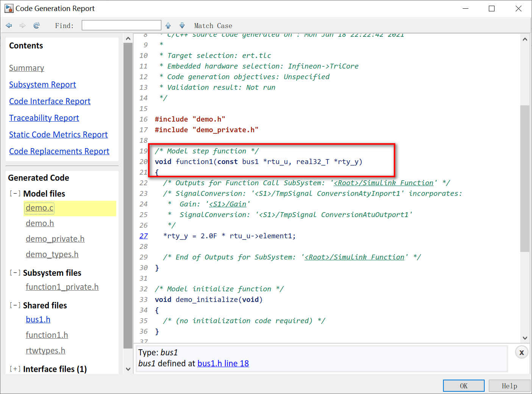Follow the <S1>/Gain block link

click(x=228, y=204)
